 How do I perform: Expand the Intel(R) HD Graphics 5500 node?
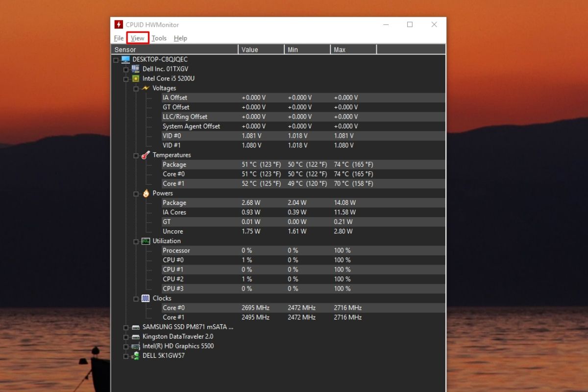(x=126, y=346)
